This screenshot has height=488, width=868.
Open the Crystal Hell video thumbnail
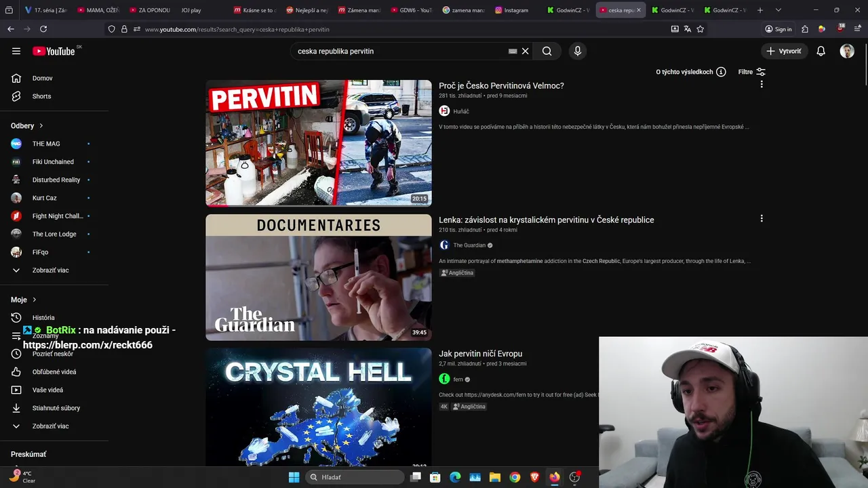319,407
